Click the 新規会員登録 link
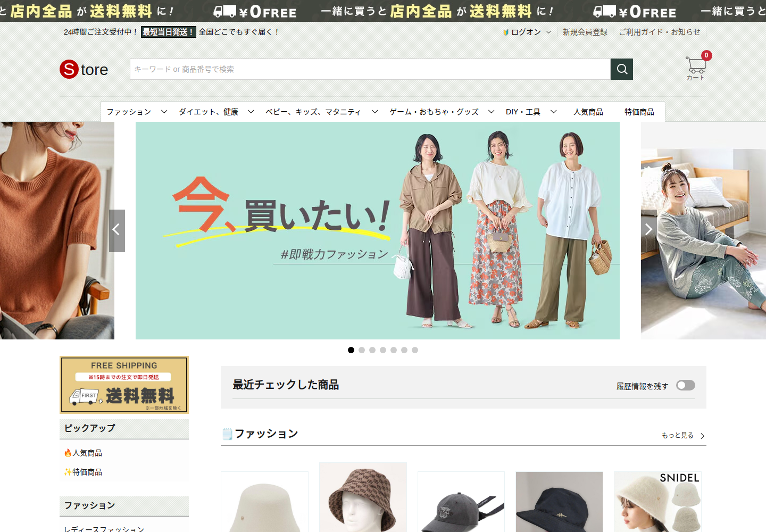This screenshot has width=766, height=532. 585,32
